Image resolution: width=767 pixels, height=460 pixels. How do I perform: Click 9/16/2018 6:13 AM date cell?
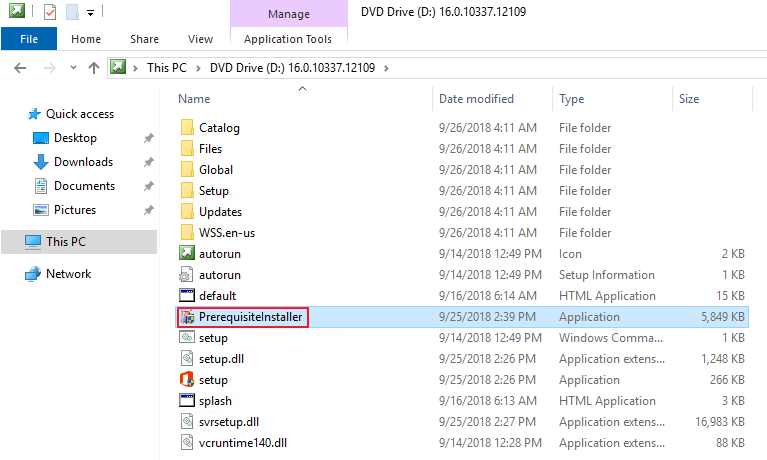click(x=488, y=401)
